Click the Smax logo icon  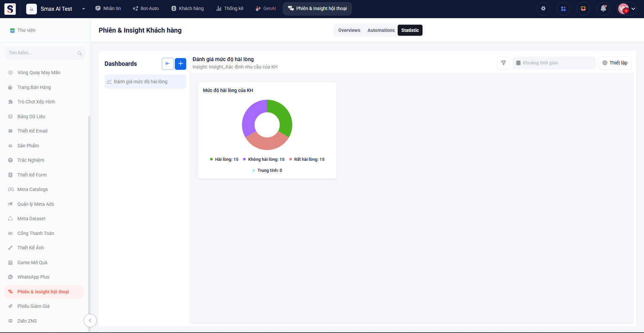tap(10, 9)
